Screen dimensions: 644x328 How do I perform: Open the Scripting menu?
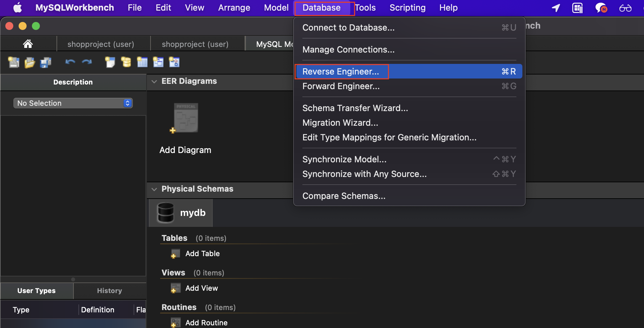pos(408,8)
